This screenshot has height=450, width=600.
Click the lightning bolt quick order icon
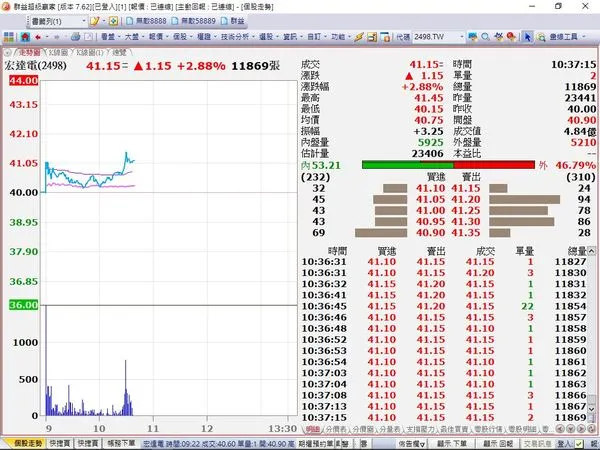coord(359,37)
